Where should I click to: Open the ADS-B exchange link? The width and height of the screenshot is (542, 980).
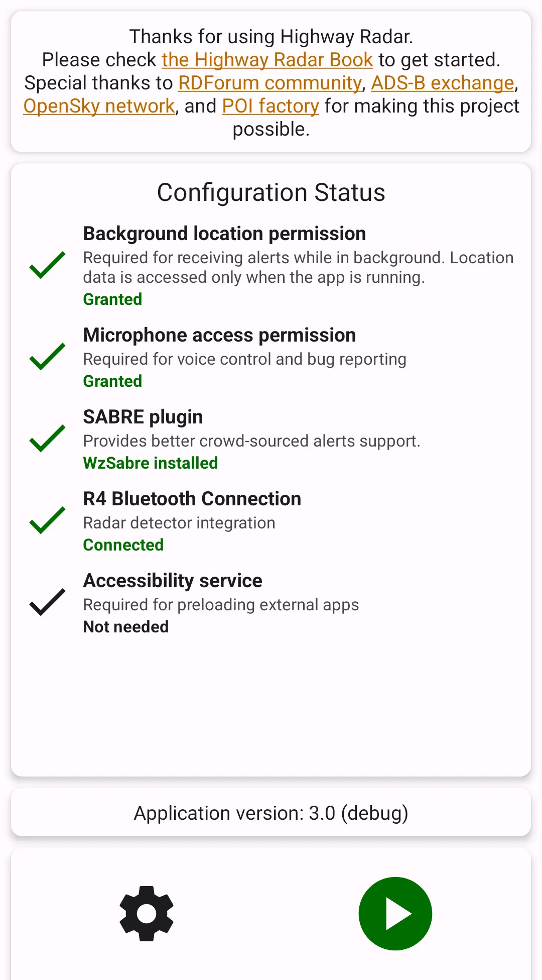coord(443,83)
